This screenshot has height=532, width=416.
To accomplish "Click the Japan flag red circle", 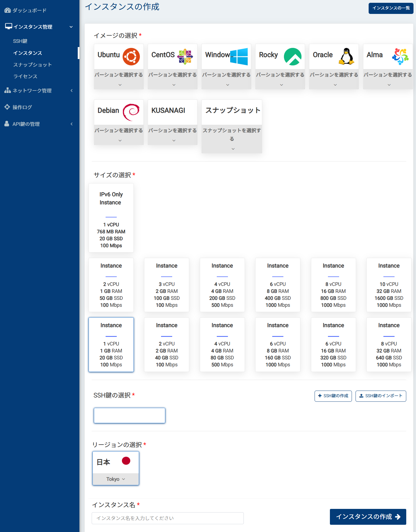I will [x=126, y=461].
